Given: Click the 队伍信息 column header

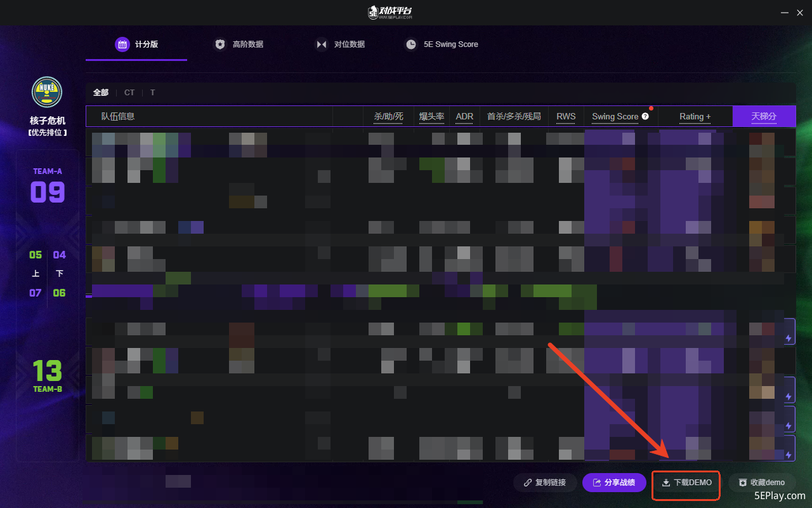Looking at the screenshot, I should [118, 116].
